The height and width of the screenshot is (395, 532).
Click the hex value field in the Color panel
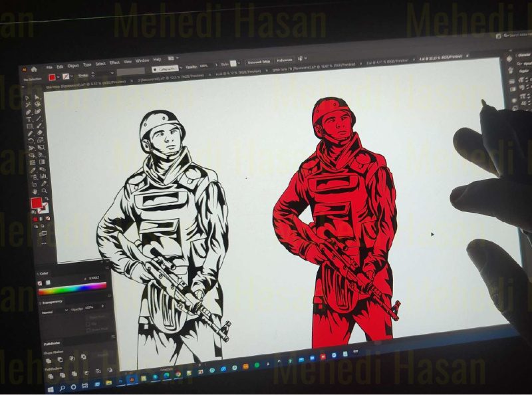click(94, 279)
